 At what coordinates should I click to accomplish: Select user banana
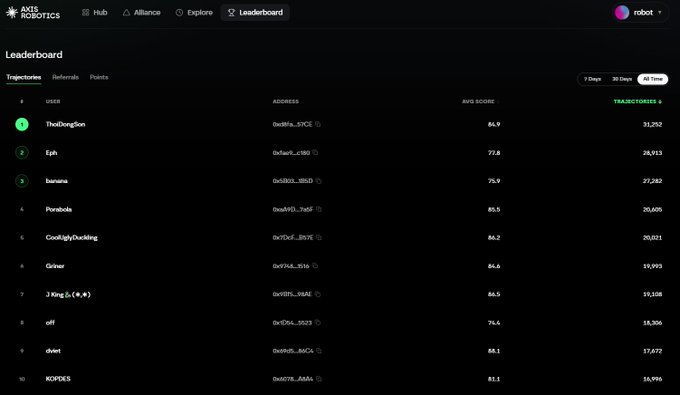[56, 181]
